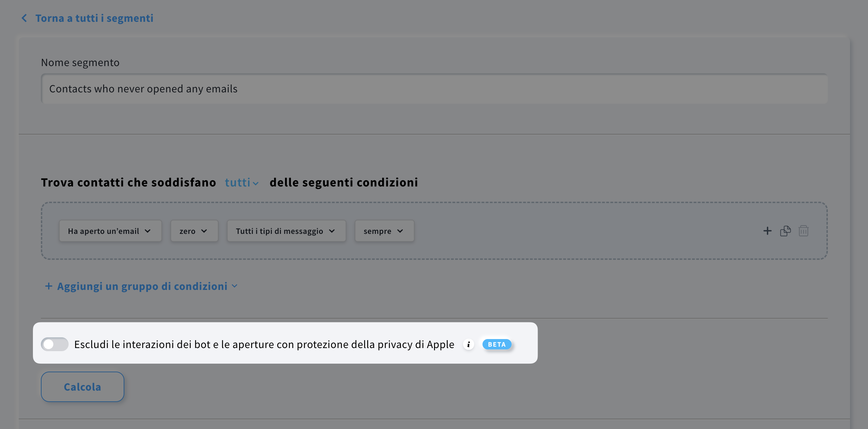The height and width of the screenshot is (429, 868).
Task: Open the 'Tutti i tipi di messaggio' dropdown
Action: (286, 231)
